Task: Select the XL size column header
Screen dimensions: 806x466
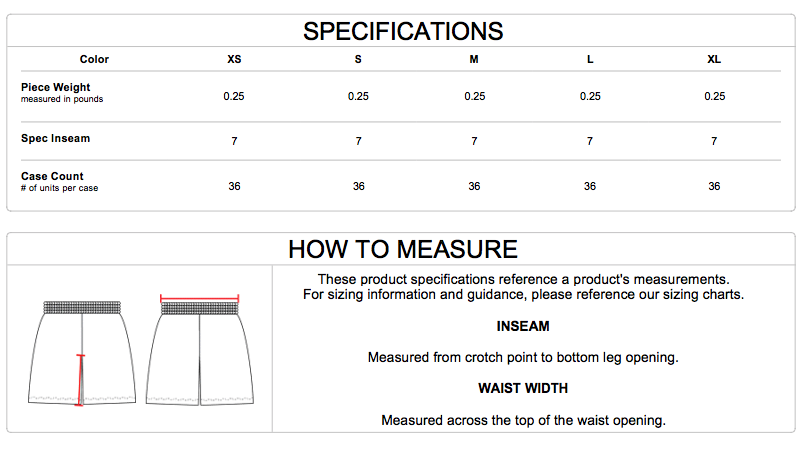Action: coord(714,60)
